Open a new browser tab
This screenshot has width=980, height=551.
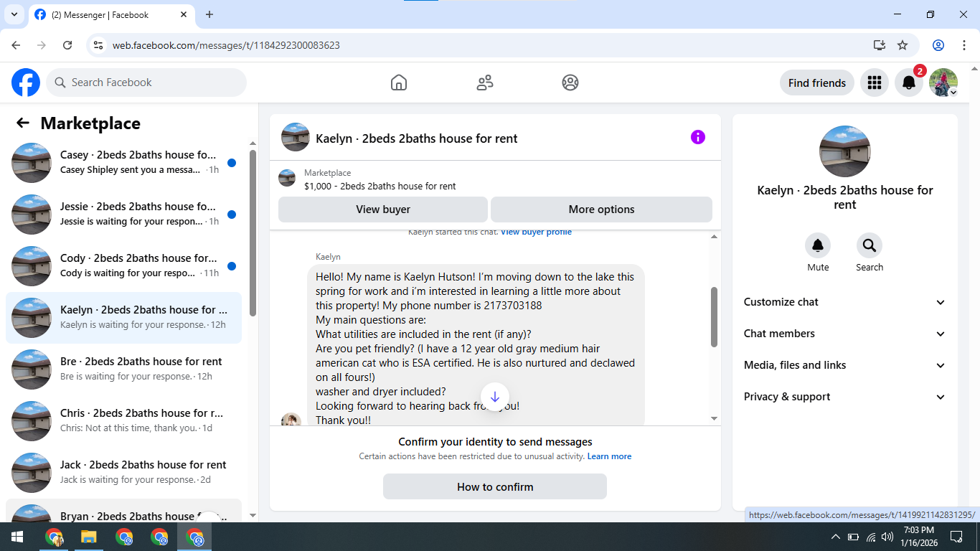[209, 14]
